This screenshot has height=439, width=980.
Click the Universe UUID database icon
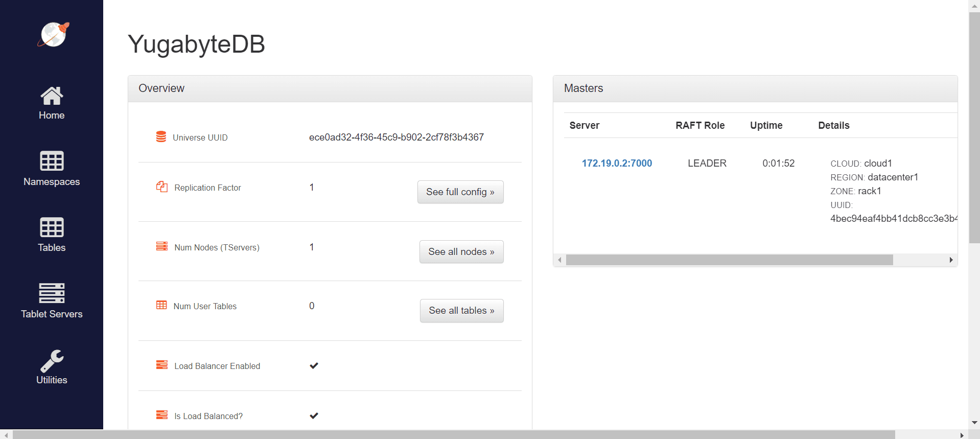click(x=161, y=137)
